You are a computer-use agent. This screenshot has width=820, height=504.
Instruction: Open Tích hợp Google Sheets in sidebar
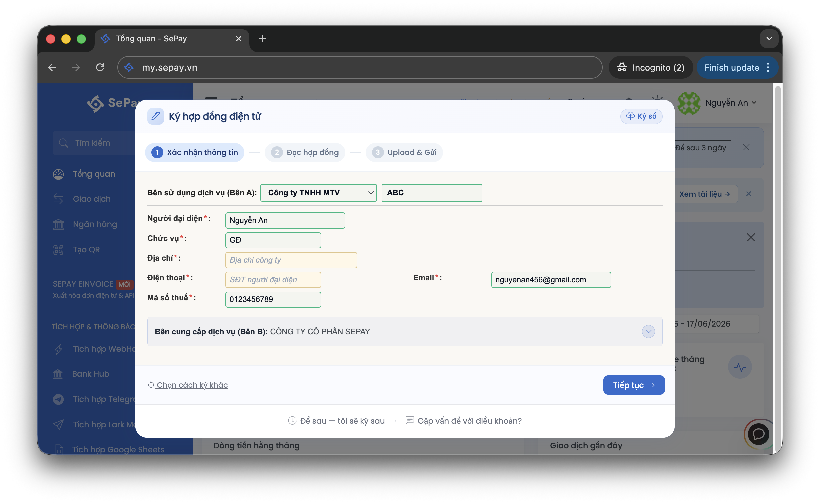[118, 449]
